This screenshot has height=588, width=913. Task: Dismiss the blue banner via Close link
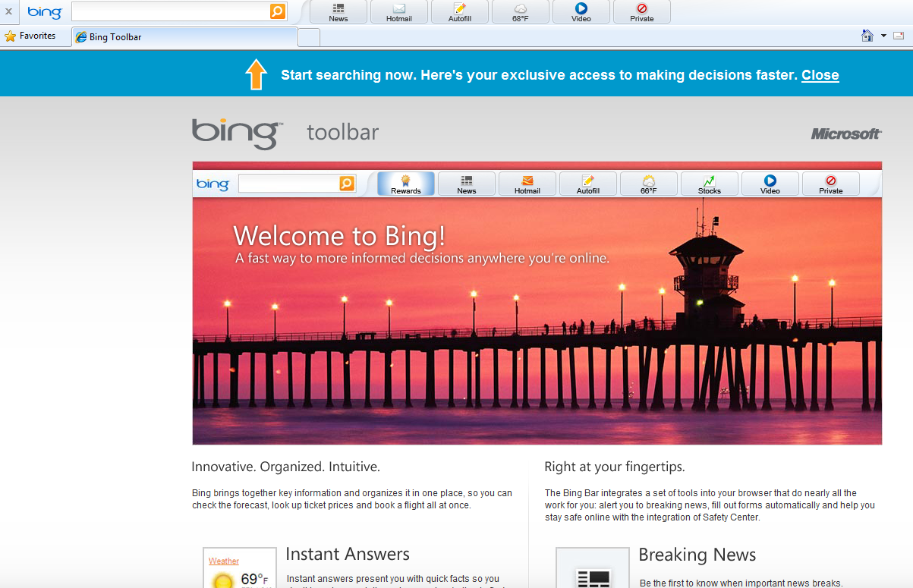point(820,75)
